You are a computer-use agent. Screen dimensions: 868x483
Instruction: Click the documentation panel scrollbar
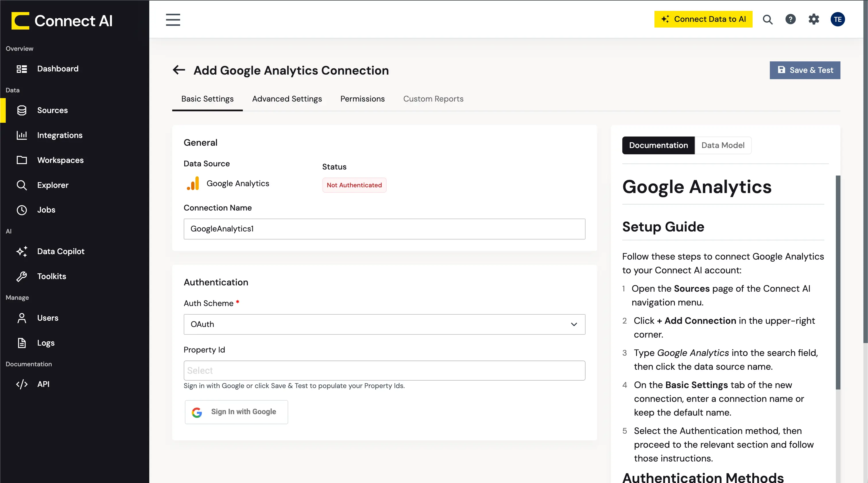[x=838, y=283]
